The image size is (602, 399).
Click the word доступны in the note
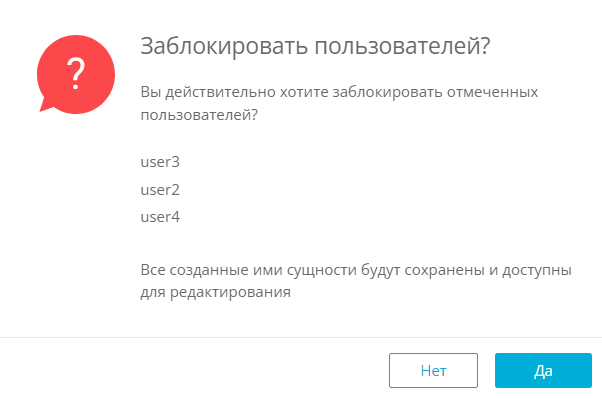pyautogui.click(x=537, y=271)
